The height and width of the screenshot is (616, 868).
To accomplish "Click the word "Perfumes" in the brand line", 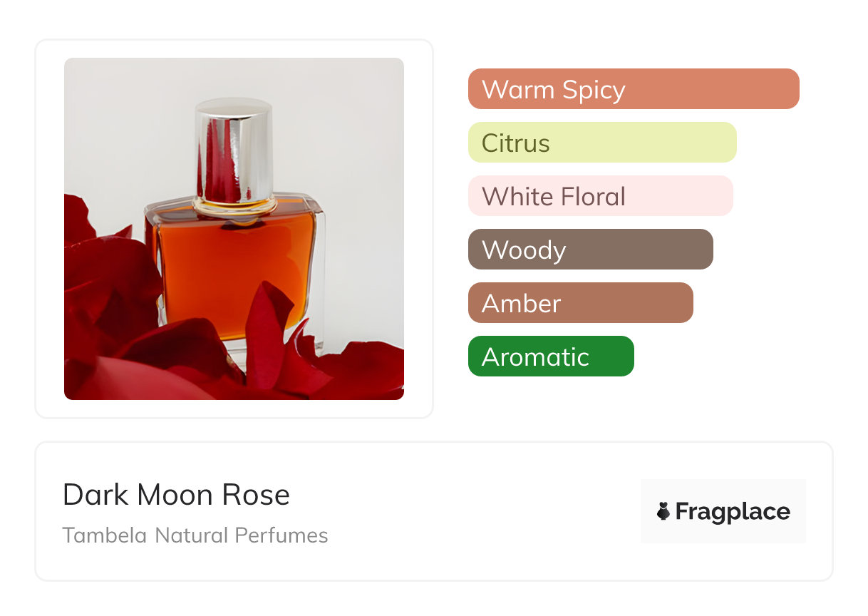I will (286, 535).
